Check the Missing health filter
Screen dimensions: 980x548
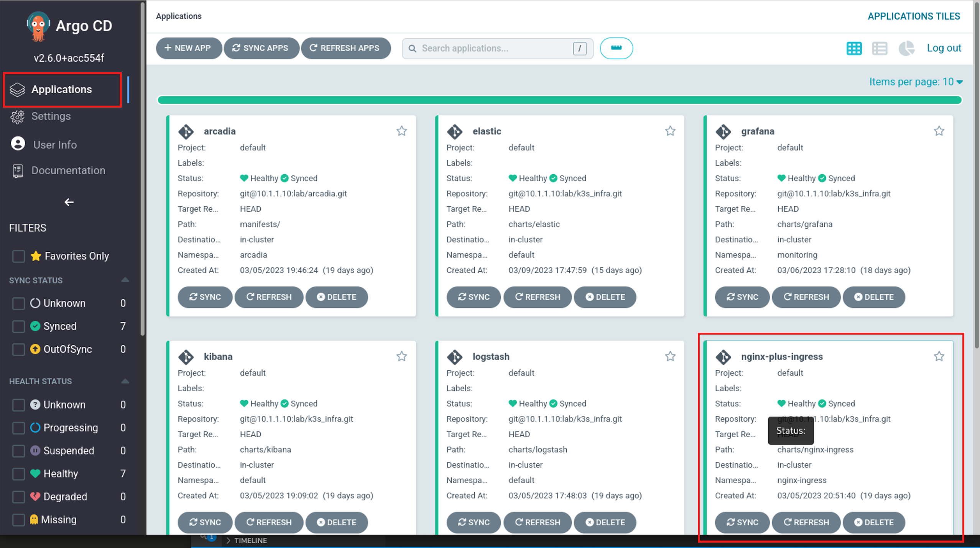pos(18,520)
